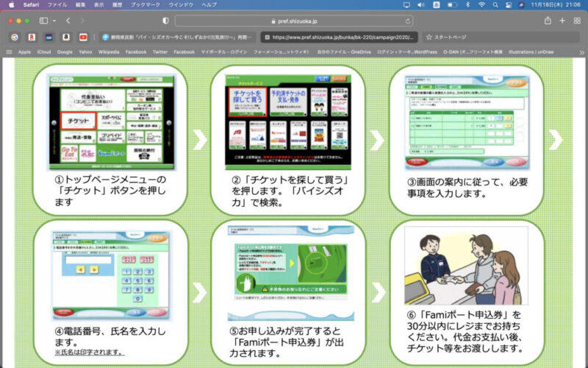Screen dimensions: 588x368
Task: Reload the current page
Action: click(x=408, y=21)
